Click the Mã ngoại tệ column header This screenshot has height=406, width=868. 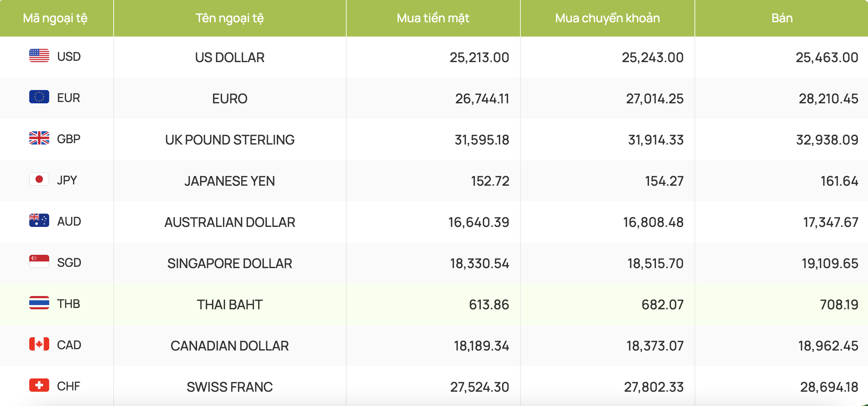(55, 18)
